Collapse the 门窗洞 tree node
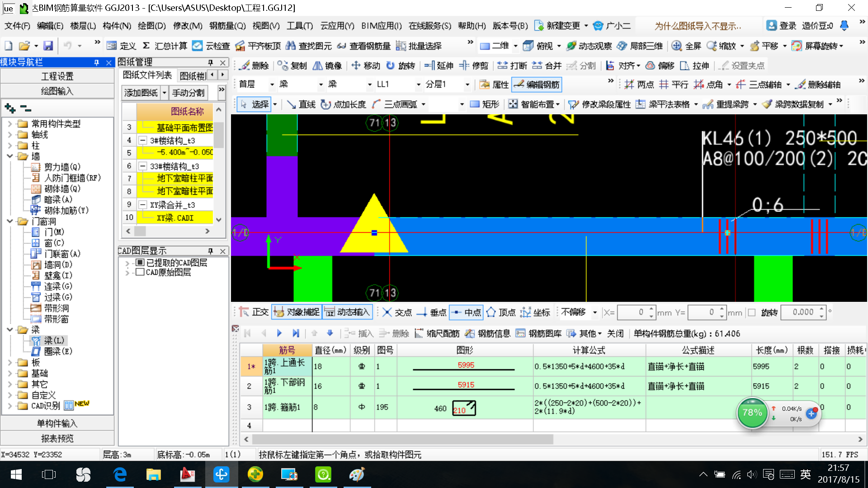The image size is (868, 488). coord(10,221)
